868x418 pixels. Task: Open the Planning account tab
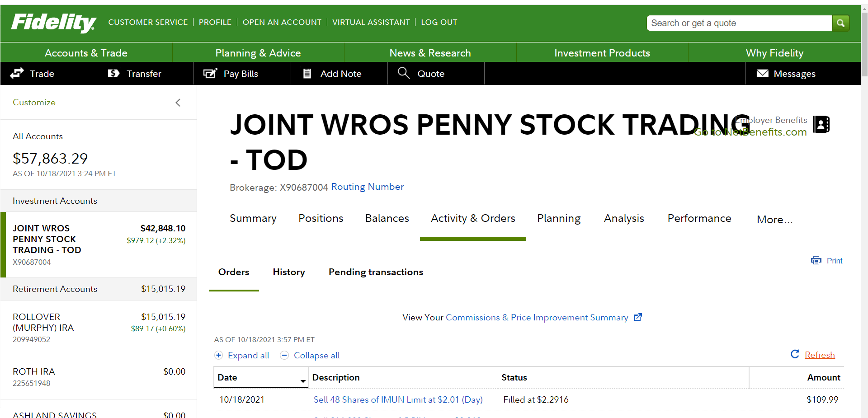pyautogui.click(x=559, y=218)
